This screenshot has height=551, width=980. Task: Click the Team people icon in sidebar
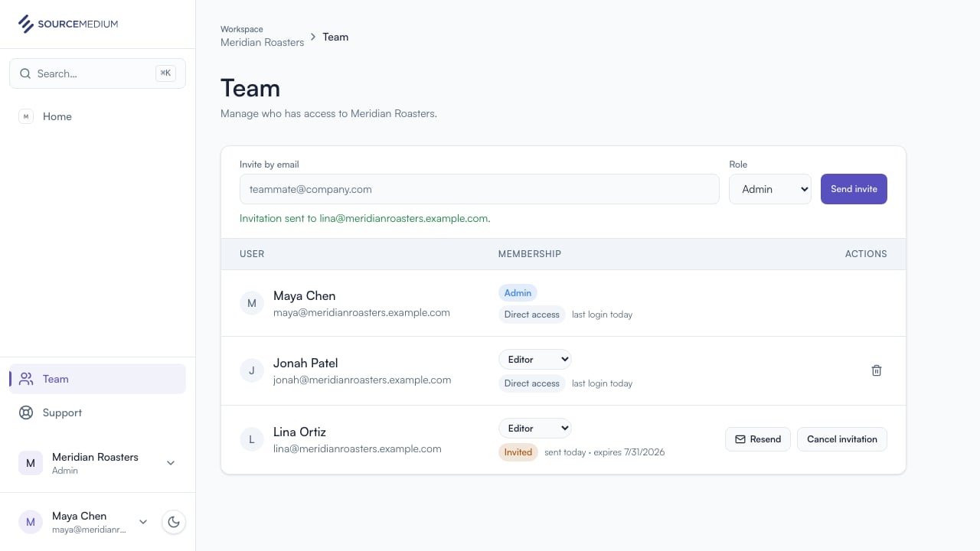pyautogui.click(x=26, y=379)
